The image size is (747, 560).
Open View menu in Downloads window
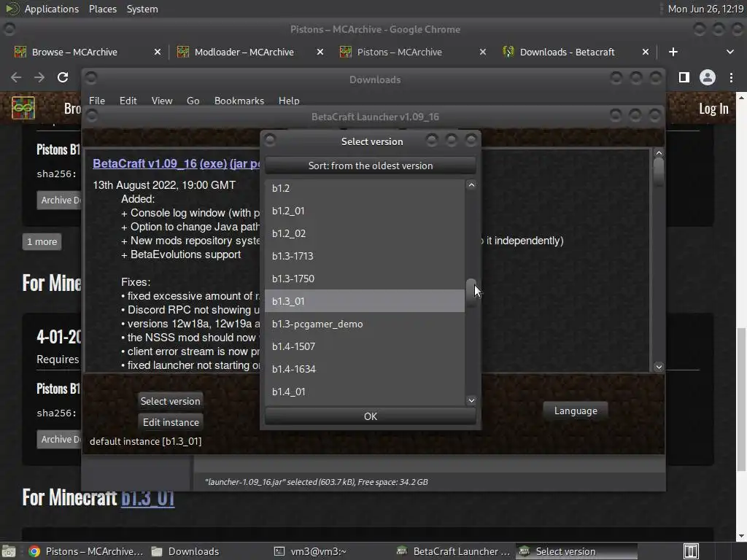[161, 101]
